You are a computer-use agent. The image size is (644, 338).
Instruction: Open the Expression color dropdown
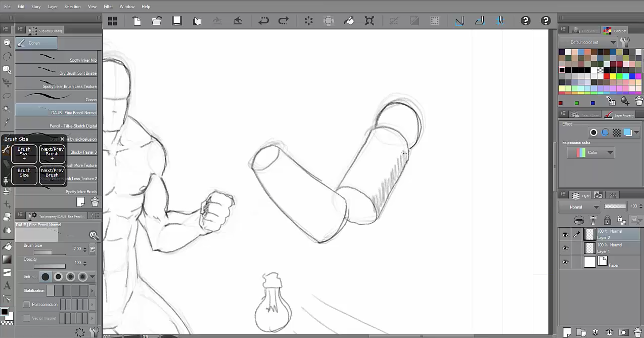click(x=590, y=153)
